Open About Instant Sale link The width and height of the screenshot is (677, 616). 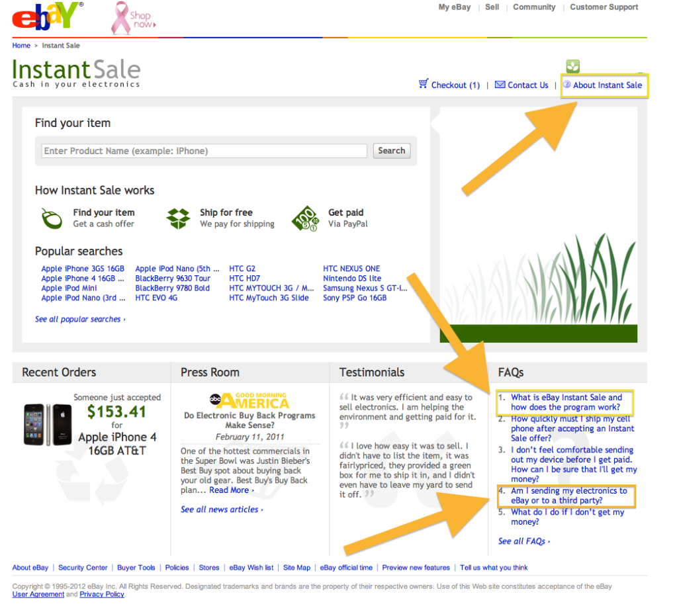(x=608, y=85)
